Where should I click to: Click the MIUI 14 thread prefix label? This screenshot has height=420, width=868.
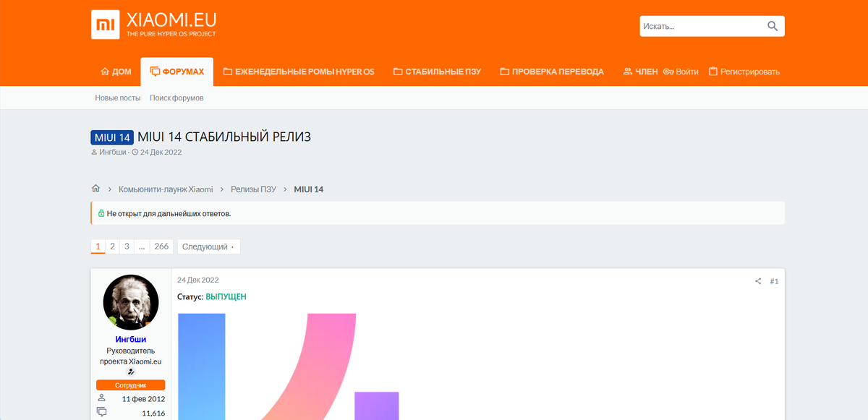[x=112, y=137]
